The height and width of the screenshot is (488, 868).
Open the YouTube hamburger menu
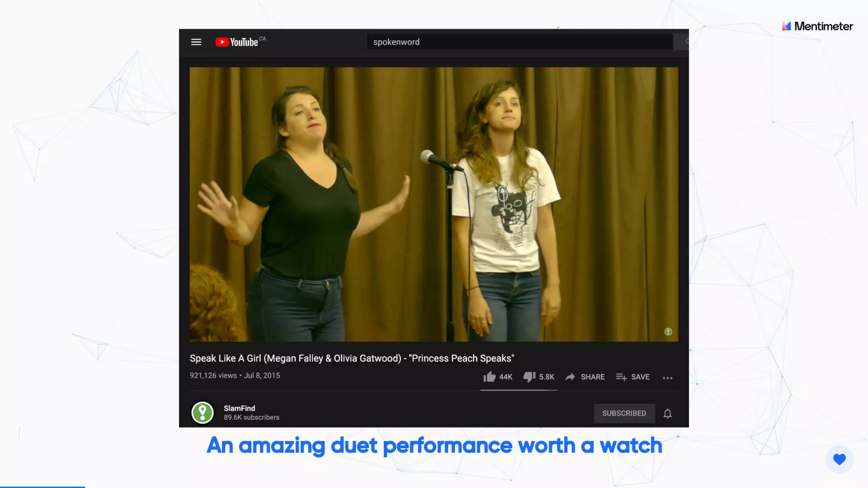(196, 42)
